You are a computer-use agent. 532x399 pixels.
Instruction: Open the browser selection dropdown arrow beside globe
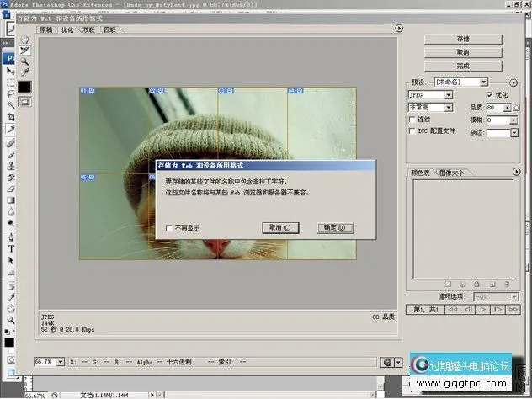click(398, 362)
